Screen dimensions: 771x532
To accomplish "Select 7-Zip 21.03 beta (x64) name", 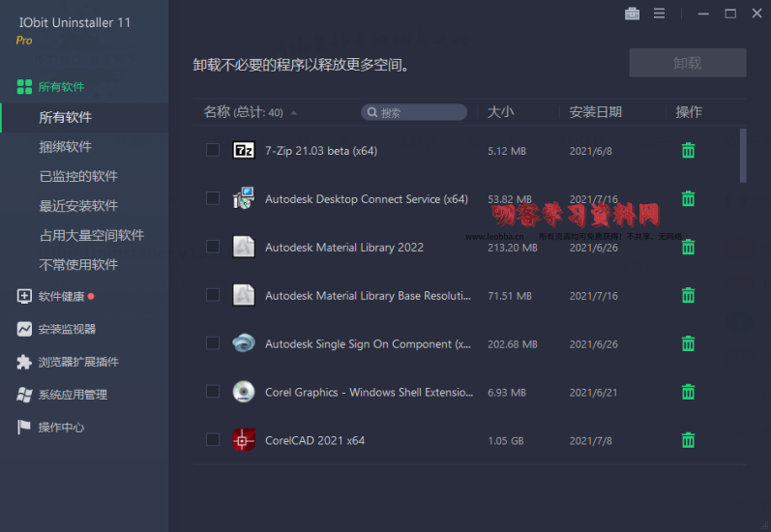I will click(x=321, y=151).
